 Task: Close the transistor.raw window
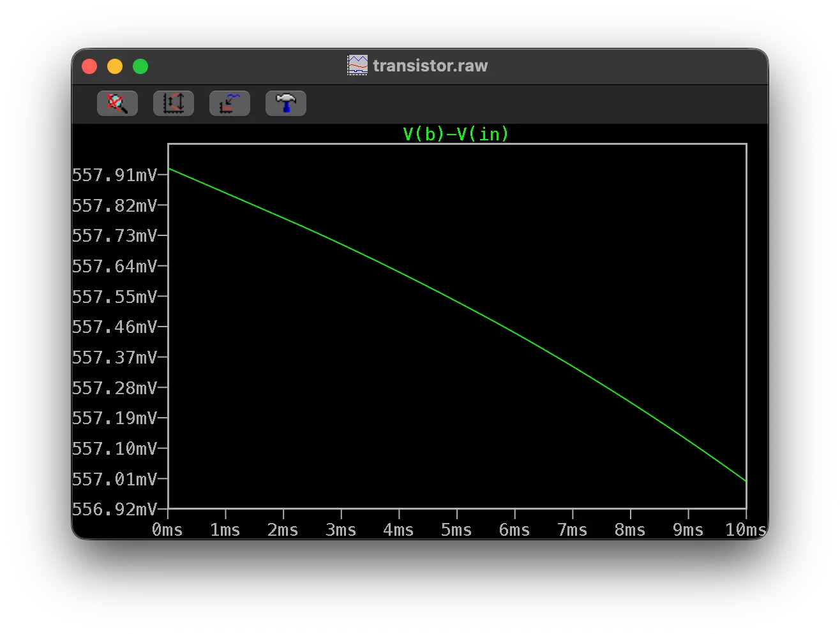(89, 66)
